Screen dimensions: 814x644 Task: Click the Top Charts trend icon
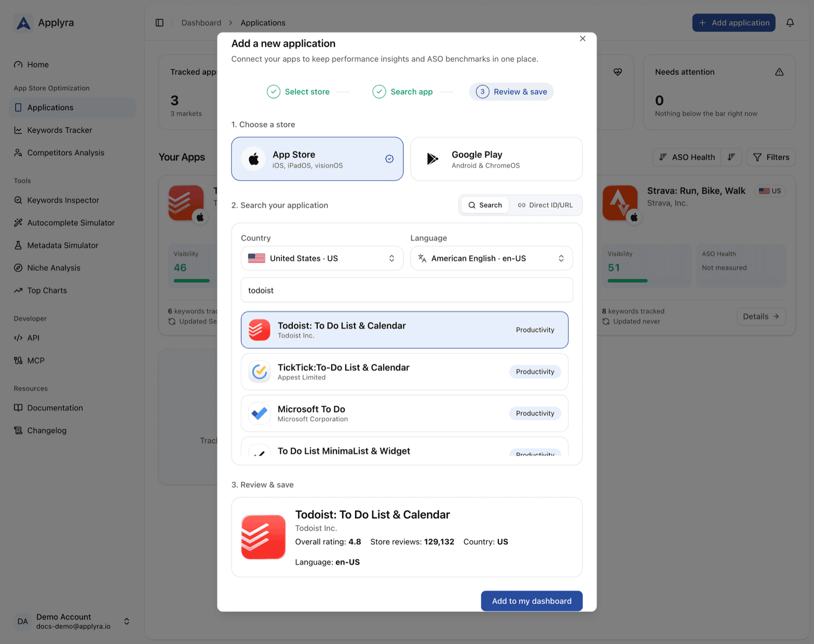[18, 291]
